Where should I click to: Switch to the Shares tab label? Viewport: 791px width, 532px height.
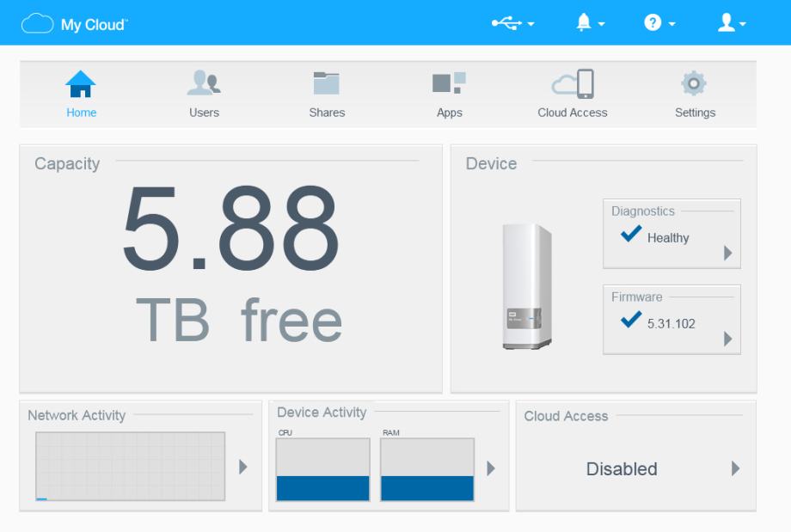coord(327,113)
